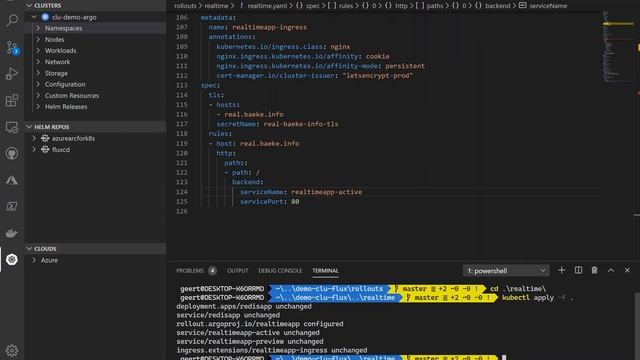Maximize the panel with the up chevron
The height and width of the screenshot is (360, 640).
click(611, 270)
